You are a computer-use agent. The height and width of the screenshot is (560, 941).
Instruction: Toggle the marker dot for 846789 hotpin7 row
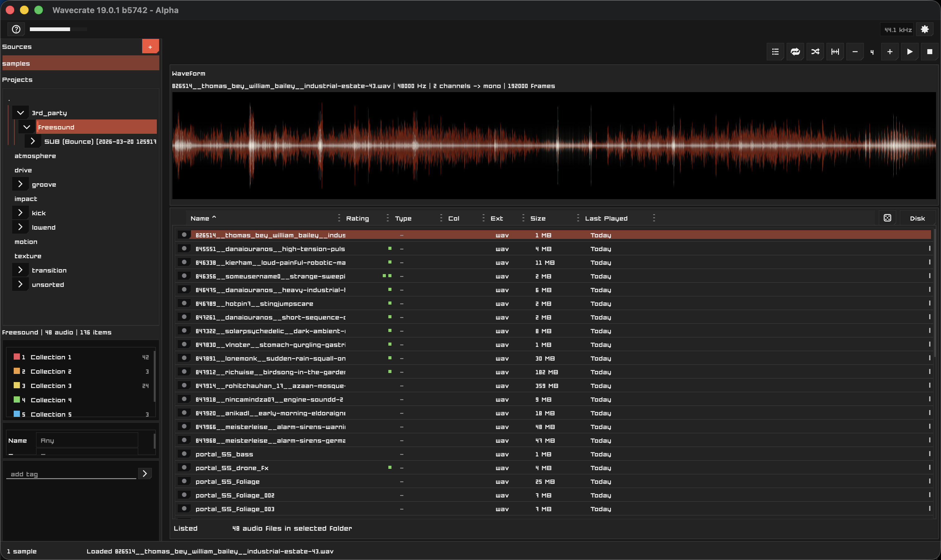click(x=184, y=303)
